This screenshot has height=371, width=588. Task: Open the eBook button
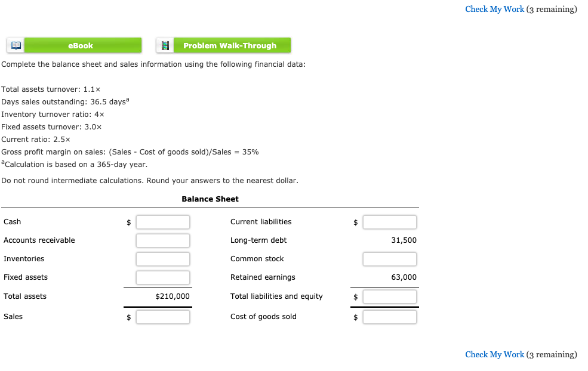tap(81, 45)
